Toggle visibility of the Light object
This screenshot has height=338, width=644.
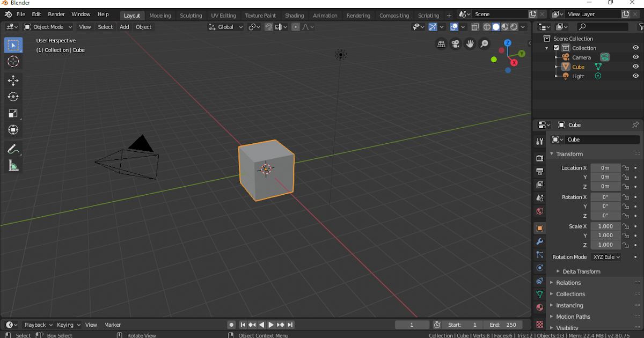(635, 76)
